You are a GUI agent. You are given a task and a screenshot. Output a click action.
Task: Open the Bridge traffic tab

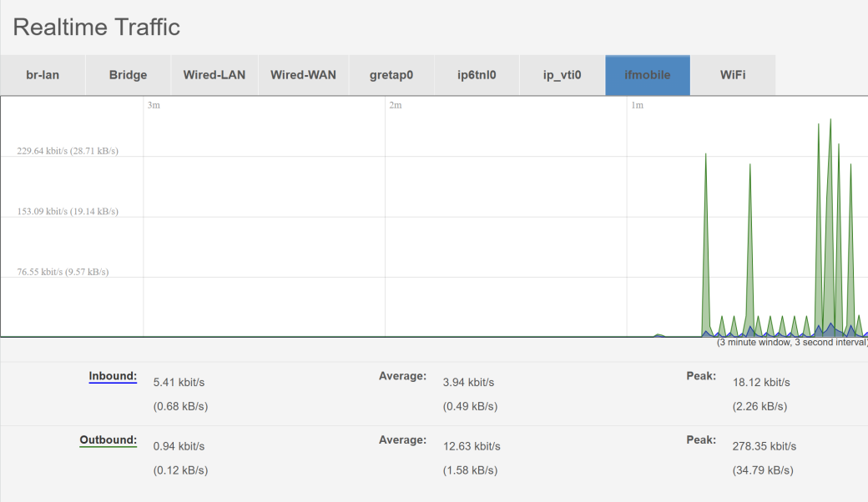tap(127, 74)
